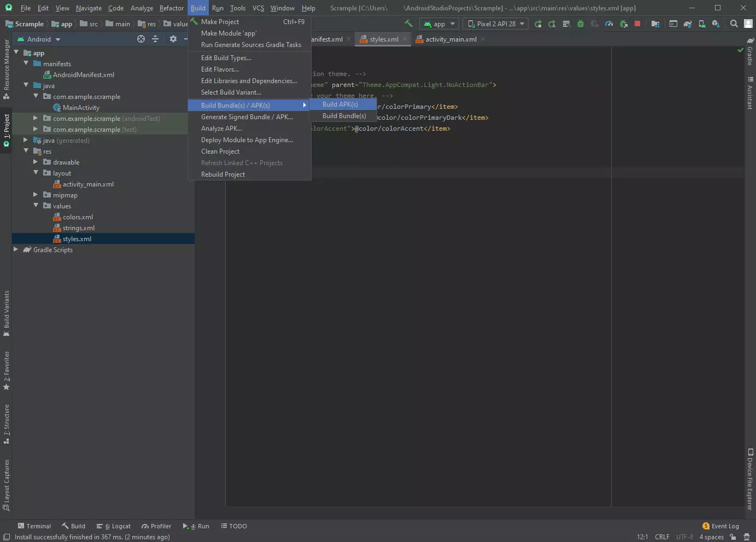Open the Profiler gauge icon in toolbar

(x=609, y=24)
